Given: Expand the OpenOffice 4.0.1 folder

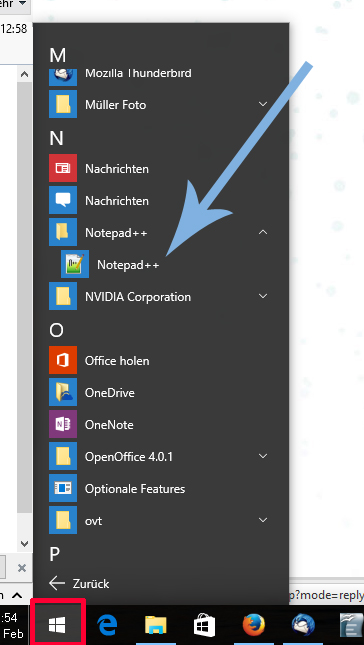Looking at the screenshot, I should pos(263,456).
